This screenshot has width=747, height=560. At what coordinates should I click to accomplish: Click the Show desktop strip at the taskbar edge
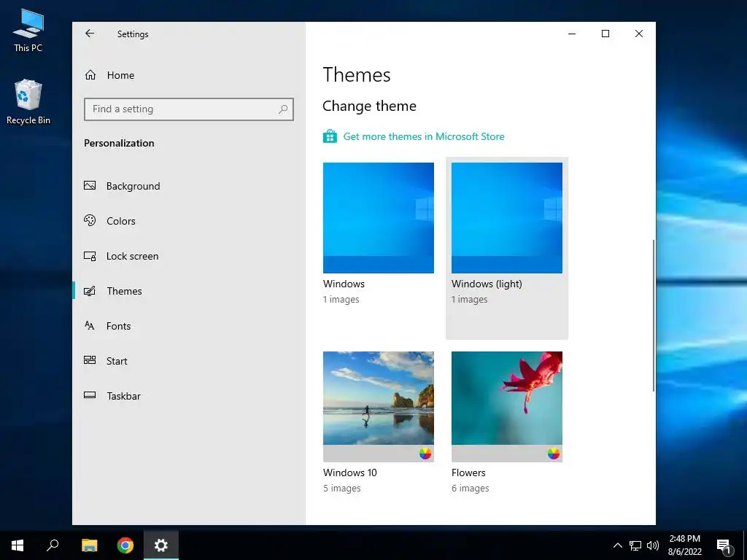pyautogui.click(x=745, y=545)
